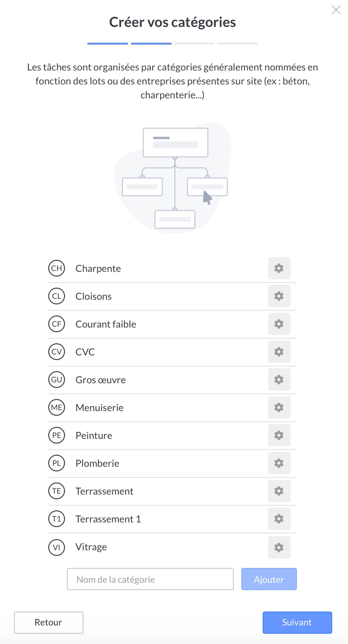This screenshot has height=644, width=348.
Task: Click the Retour button
Action: [48, 623]
